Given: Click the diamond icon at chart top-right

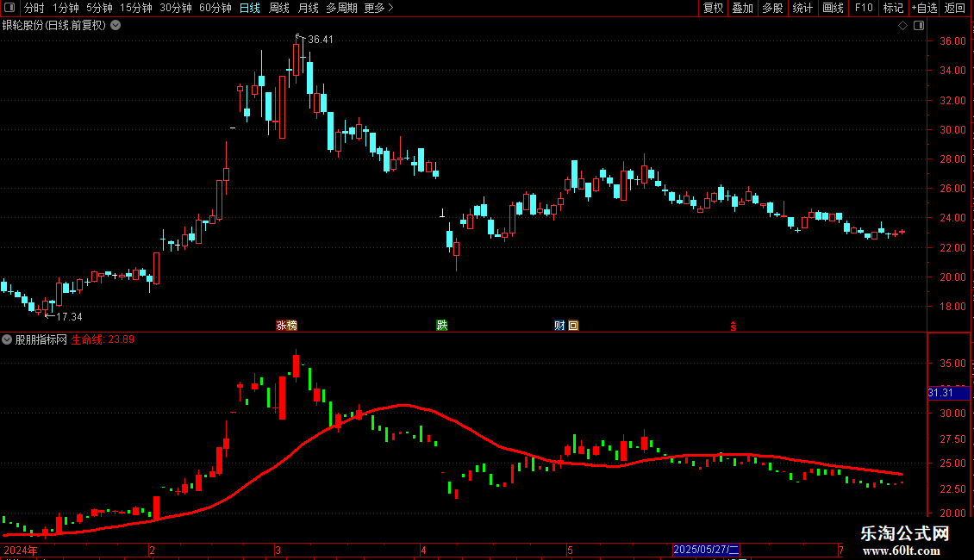Looking at the screenshot, I should click(902, 26).
